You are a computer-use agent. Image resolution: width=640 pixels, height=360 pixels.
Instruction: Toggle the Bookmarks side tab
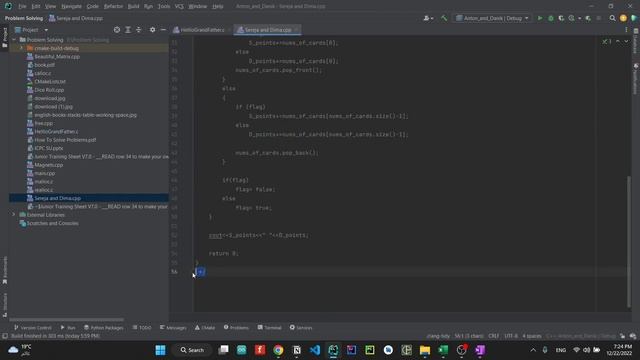click(x=4, y=270)
